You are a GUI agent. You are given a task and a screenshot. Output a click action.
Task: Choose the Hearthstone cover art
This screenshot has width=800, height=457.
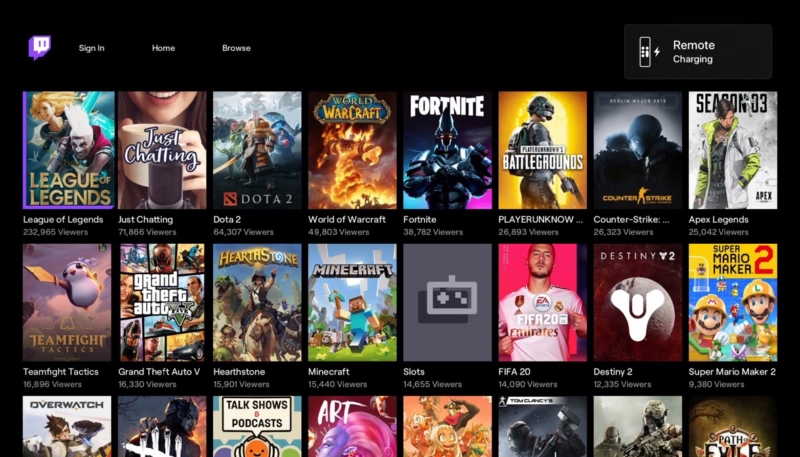tap(257, 302)
